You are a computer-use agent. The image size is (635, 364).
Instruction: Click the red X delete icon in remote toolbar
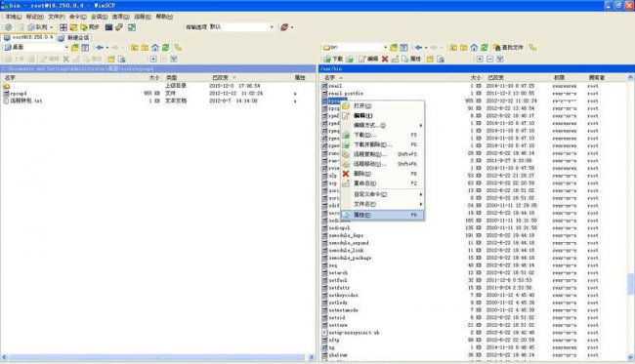pos(385,60)
